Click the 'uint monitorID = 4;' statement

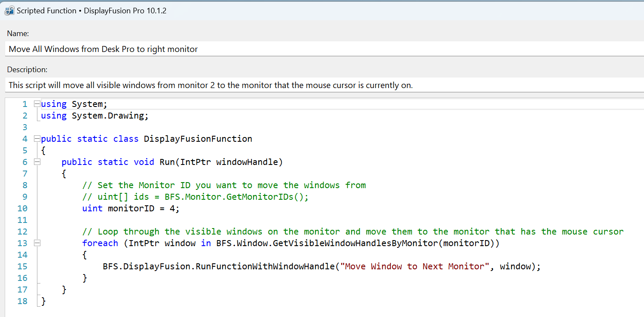[131, 208]
